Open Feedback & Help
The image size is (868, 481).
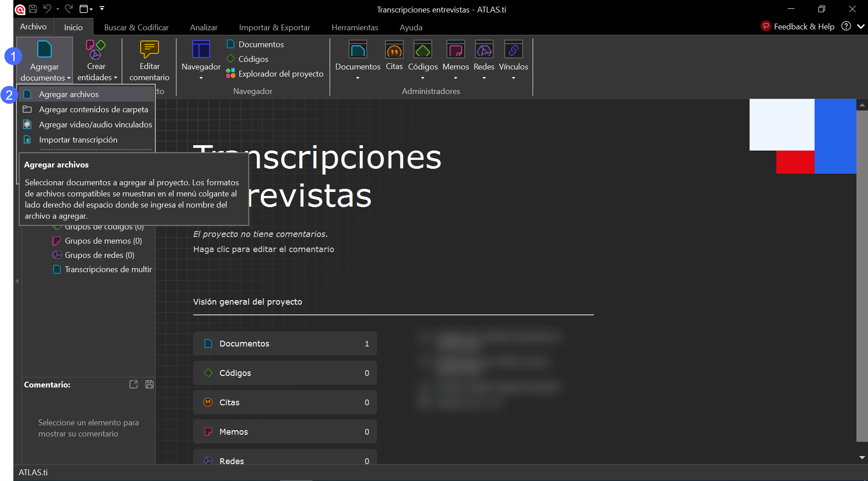(798, 27)
